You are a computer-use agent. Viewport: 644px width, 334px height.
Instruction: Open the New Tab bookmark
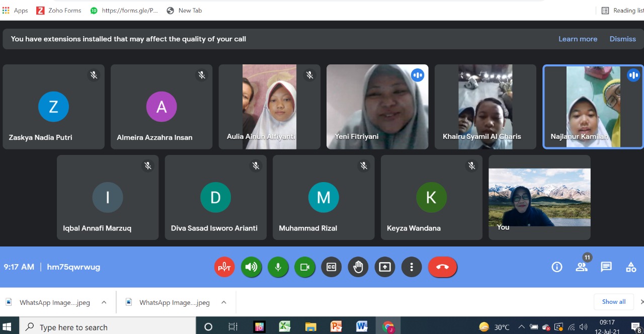(184, 10)
